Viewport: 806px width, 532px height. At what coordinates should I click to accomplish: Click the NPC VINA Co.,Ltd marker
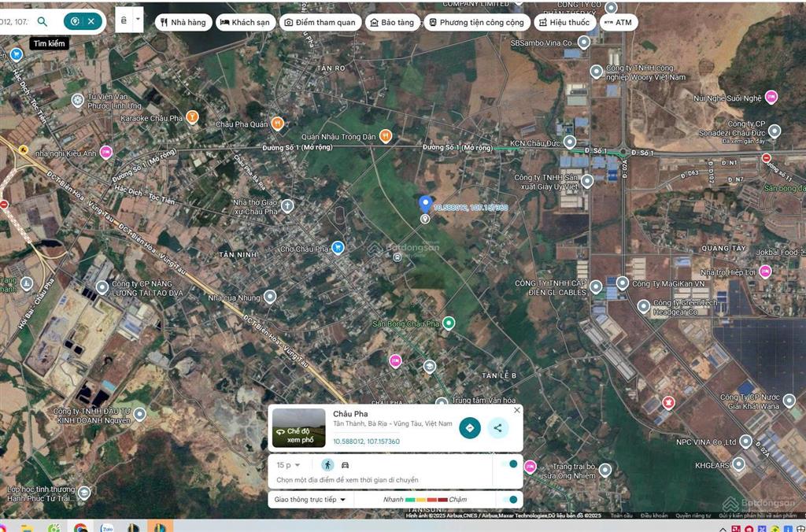click(745, 441)
